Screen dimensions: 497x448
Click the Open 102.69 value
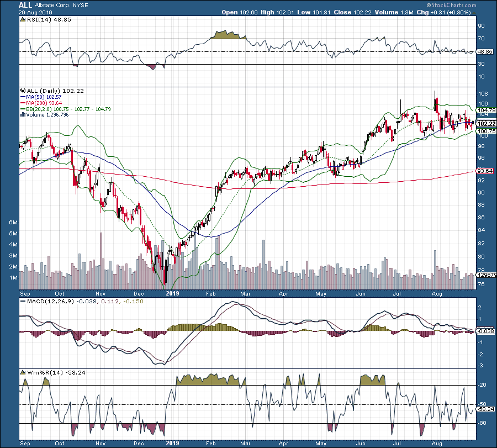[x=240, y=12]
